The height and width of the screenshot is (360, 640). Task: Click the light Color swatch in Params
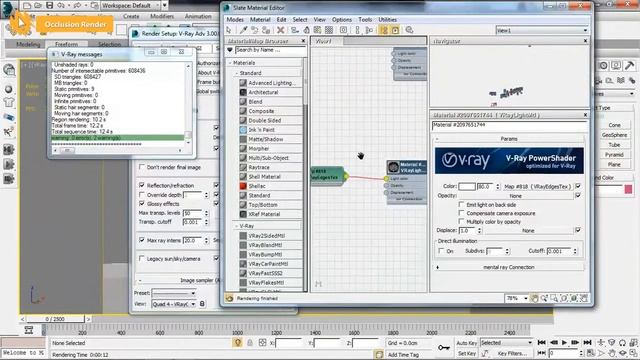[467, 187]
